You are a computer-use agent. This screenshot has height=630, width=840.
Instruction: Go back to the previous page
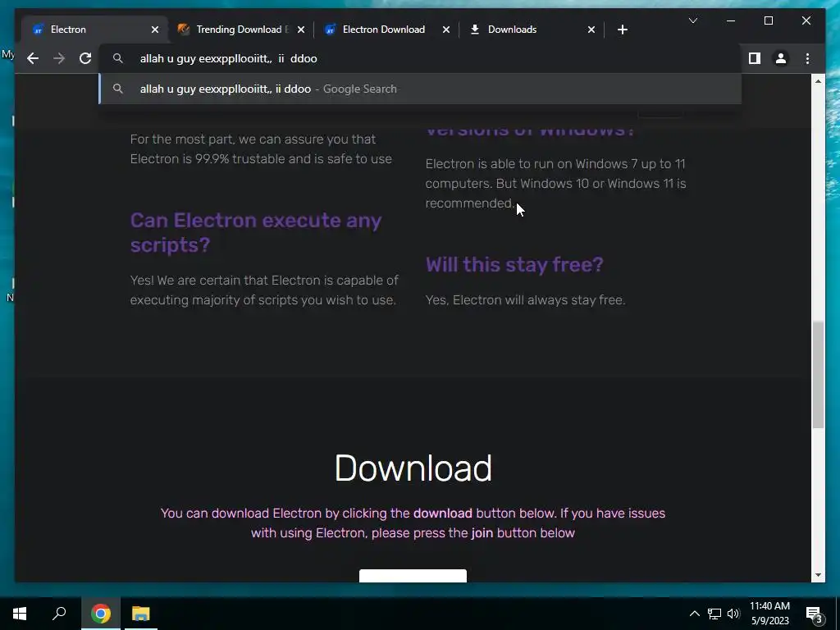pos(33,58)
